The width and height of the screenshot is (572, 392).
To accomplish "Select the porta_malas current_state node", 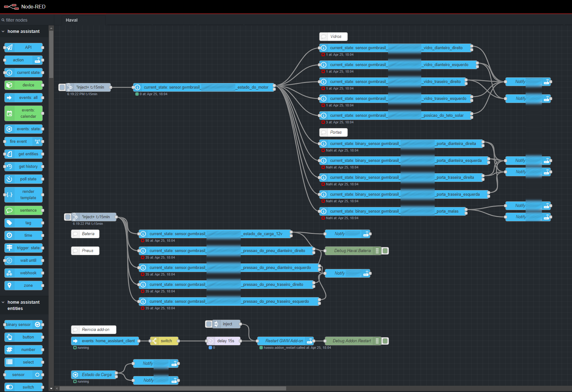I will click(393, 211).
